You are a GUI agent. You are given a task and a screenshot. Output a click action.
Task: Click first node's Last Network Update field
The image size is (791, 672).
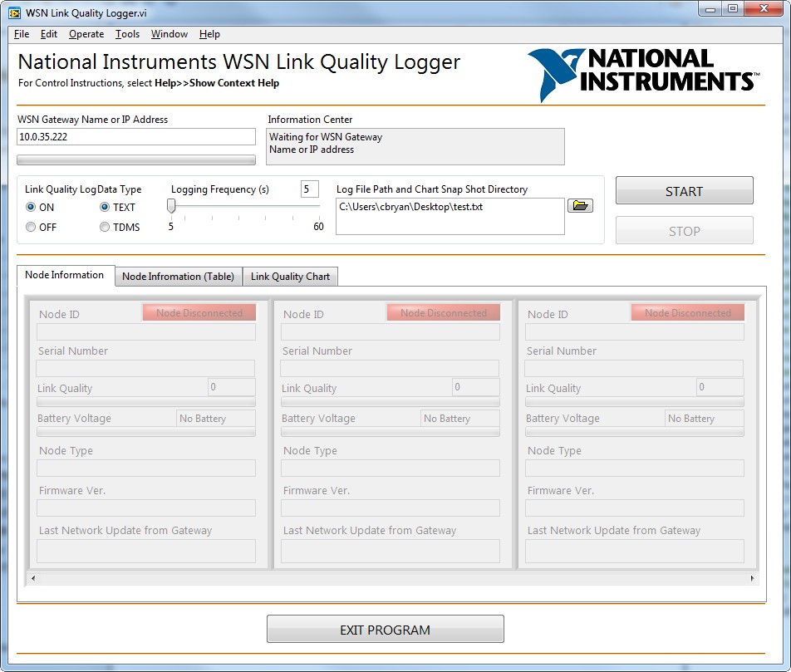pos(145,551)
